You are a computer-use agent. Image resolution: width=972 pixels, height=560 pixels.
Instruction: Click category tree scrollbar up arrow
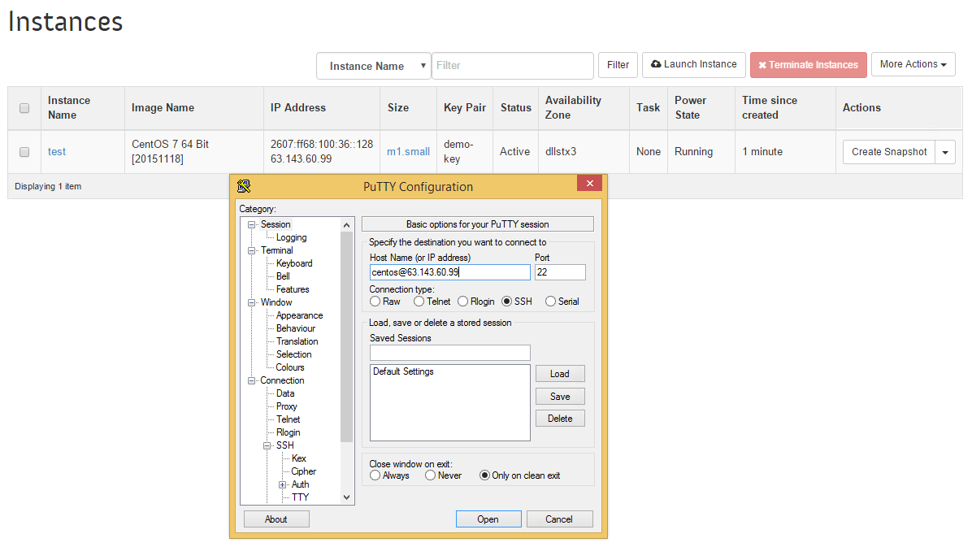click(346, 224)
